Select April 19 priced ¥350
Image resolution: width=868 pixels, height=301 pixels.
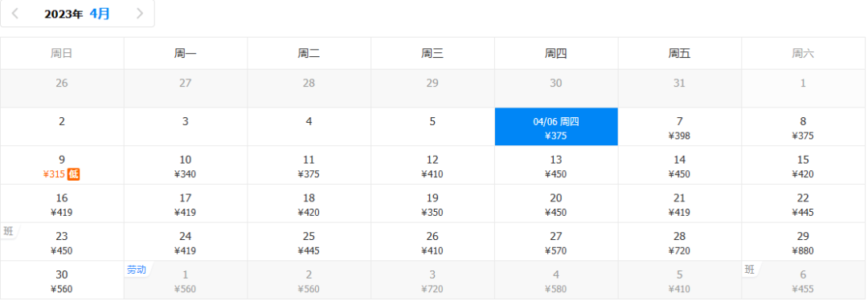pos(432,203)
